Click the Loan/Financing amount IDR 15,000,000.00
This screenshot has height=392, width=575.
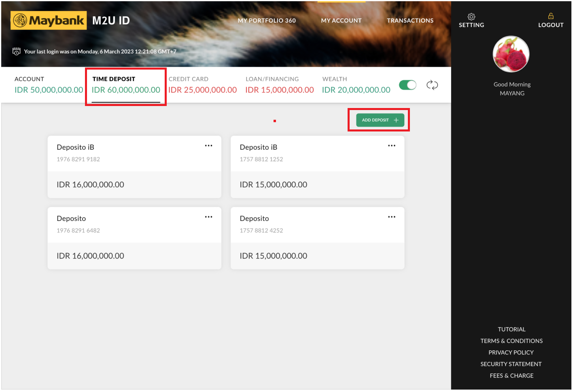[x=279, y=90]
